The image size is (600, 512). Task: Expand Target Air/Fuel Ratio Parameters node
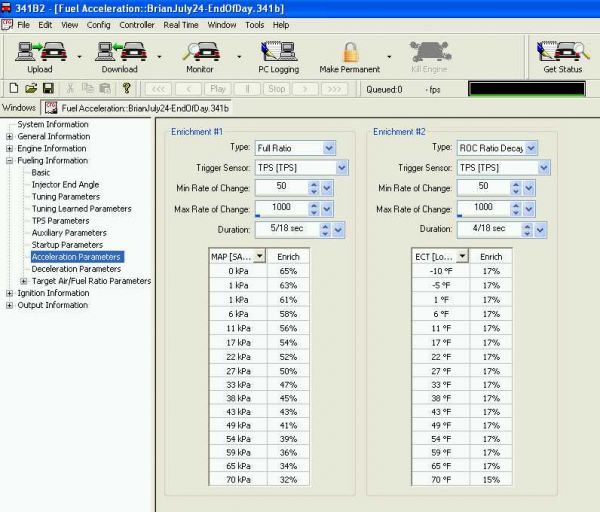[x=24, y=281]
